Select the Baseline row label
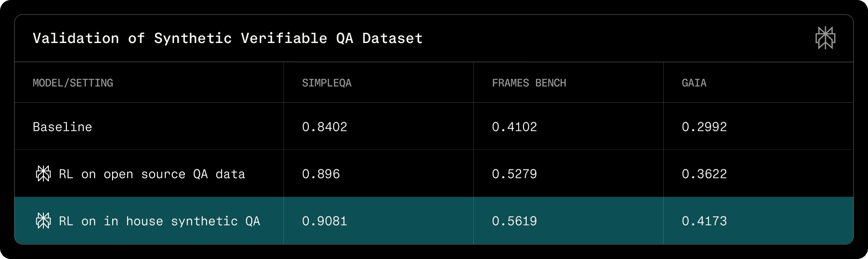The width and height of the screenshot is (868, 259). pyautogui.click(x=62, y=127)
